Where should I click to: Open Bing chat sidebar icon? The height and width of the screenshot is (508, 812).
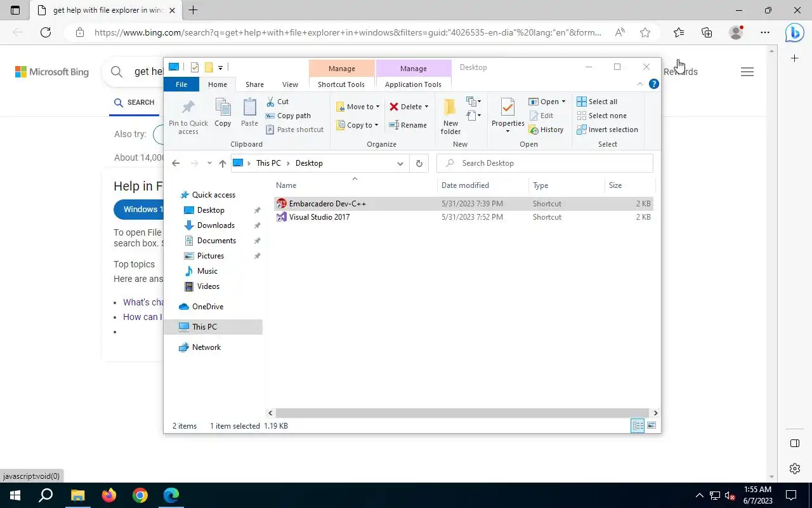pyautogui.click(x=794, y=32)
